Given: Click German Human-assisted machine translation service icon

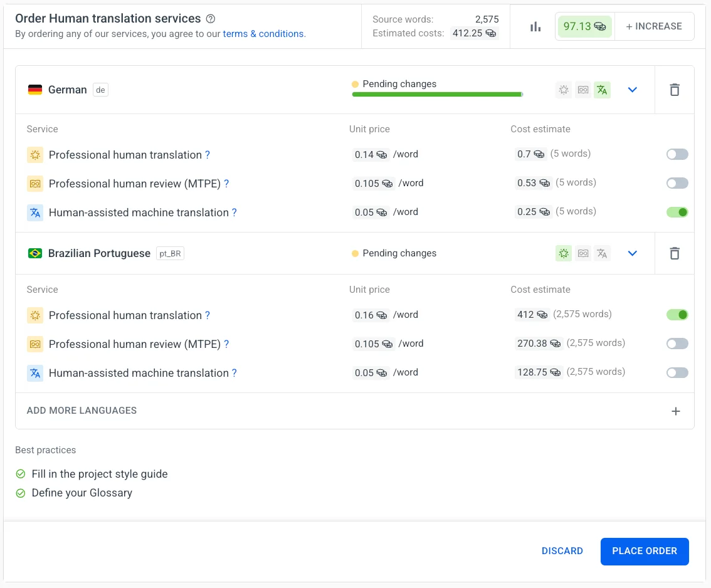Looking at the screenshot, I should (x=35, y=213).
